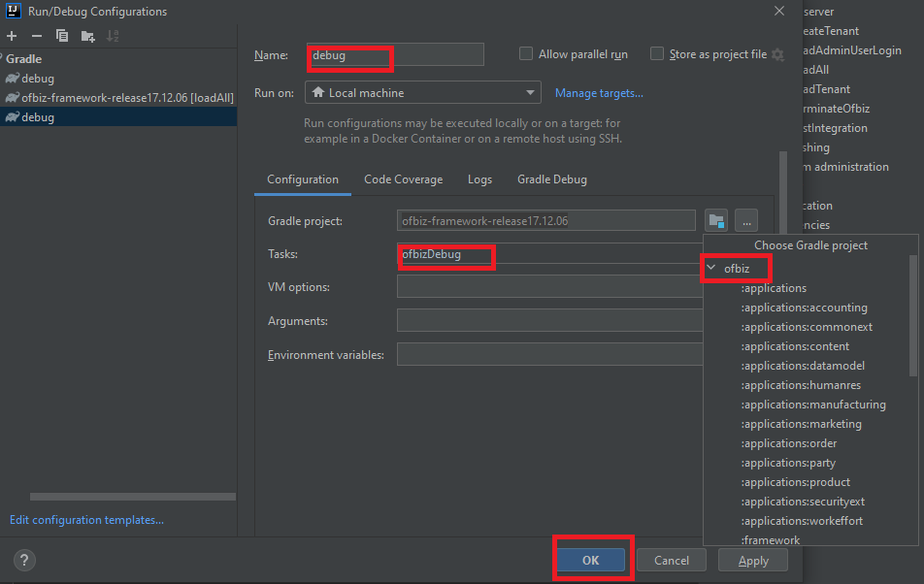Open Edit configuration templates link

(x=86, y=520)
